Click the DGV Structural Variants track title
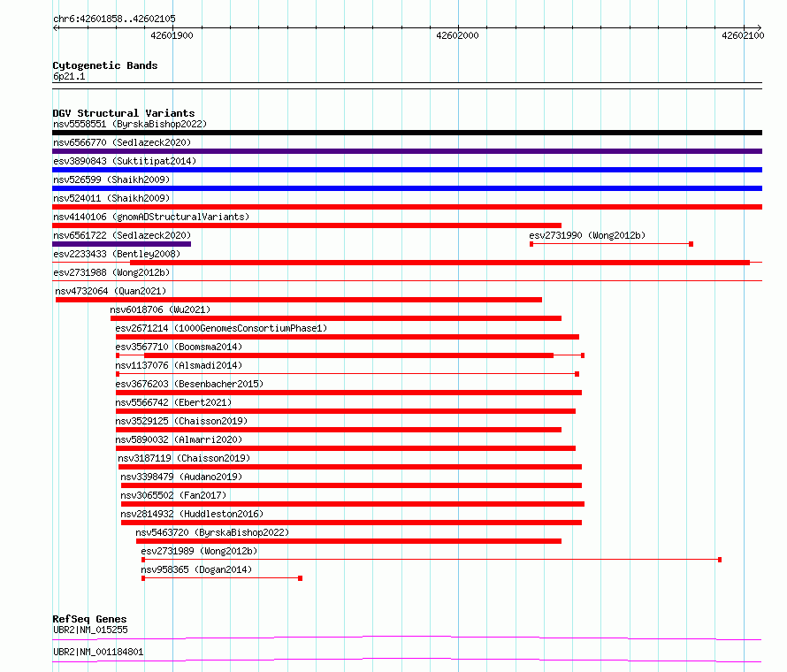Image resolution: width=787 pixels, height=672 pixels. click(x=124, y=113)
